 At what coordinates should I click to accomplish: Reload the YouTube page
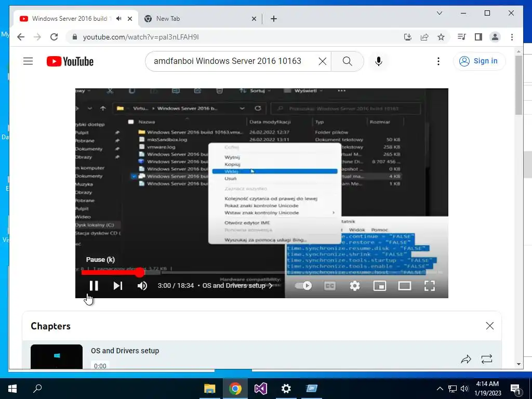coord(54,37)
